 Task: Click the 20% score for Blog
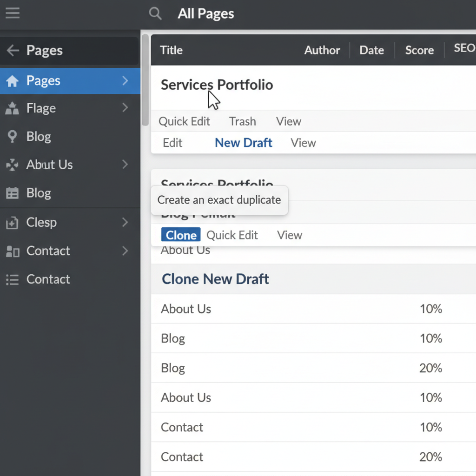coord(430,368)
